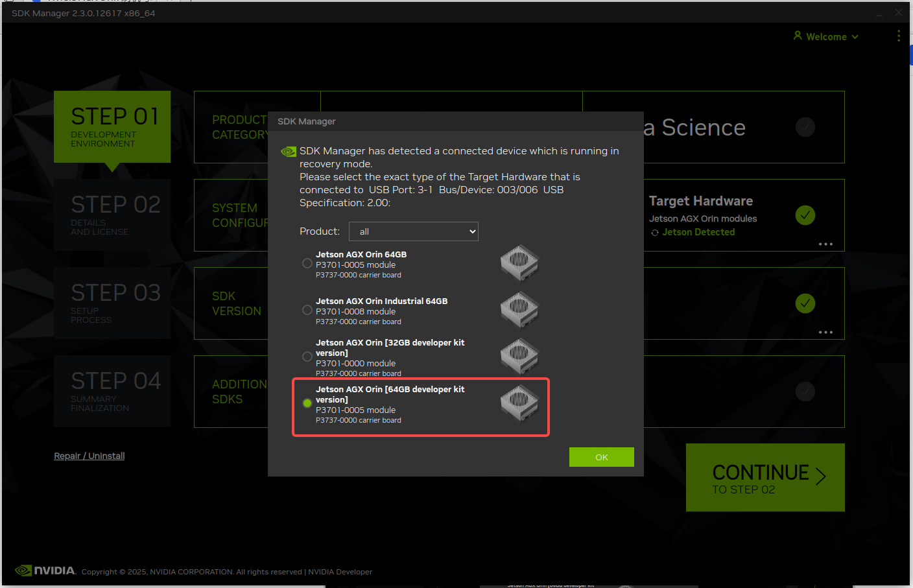The image size is (913, 588).
Task: Click the 32GB developer kit module image
Action: click(519, 357)
